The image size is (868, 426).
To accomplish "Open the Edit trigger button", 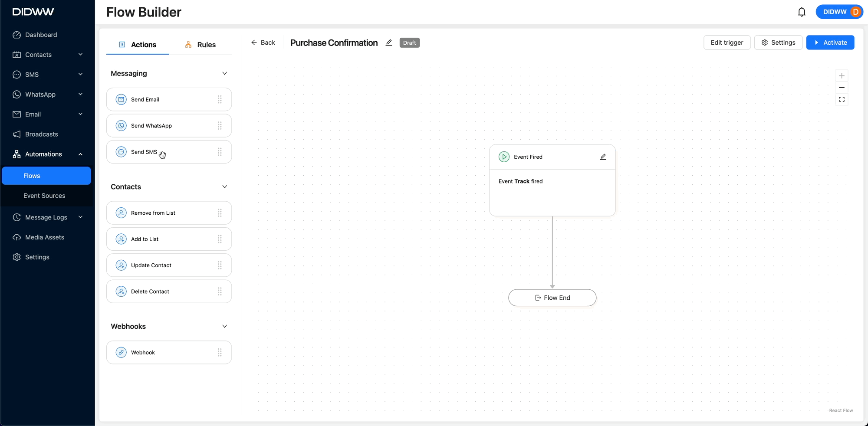I will (727, 43).
